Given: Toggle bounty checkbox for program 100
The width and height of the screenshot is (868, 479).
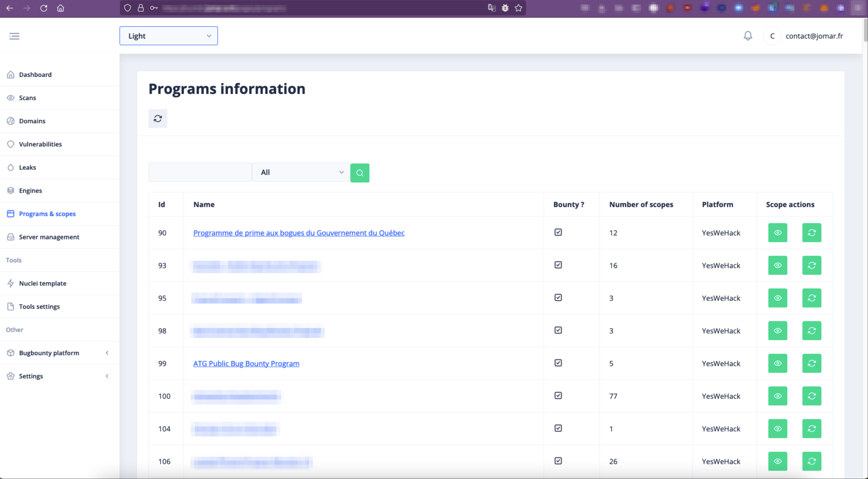Looking at the screenshot, I should click(x=558, y=396).
